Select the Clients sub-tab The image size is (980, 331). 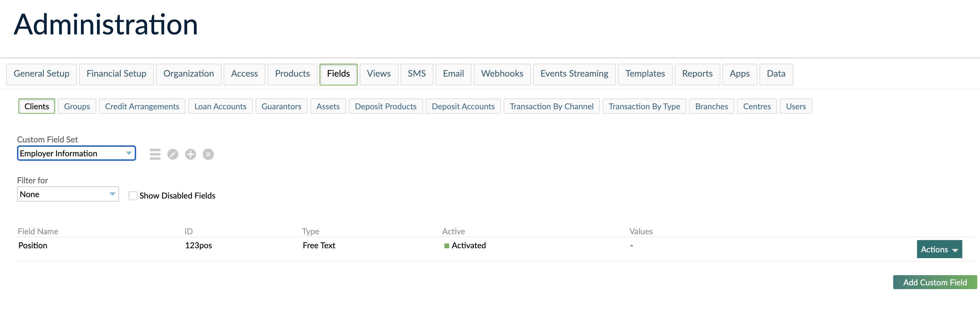[36, 106]
